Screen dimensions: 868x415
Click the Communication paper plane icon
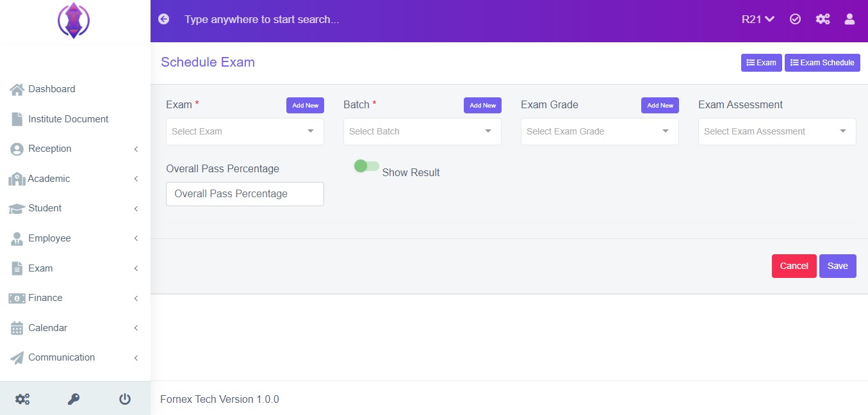pyautogui.click(x=17, y=357)
